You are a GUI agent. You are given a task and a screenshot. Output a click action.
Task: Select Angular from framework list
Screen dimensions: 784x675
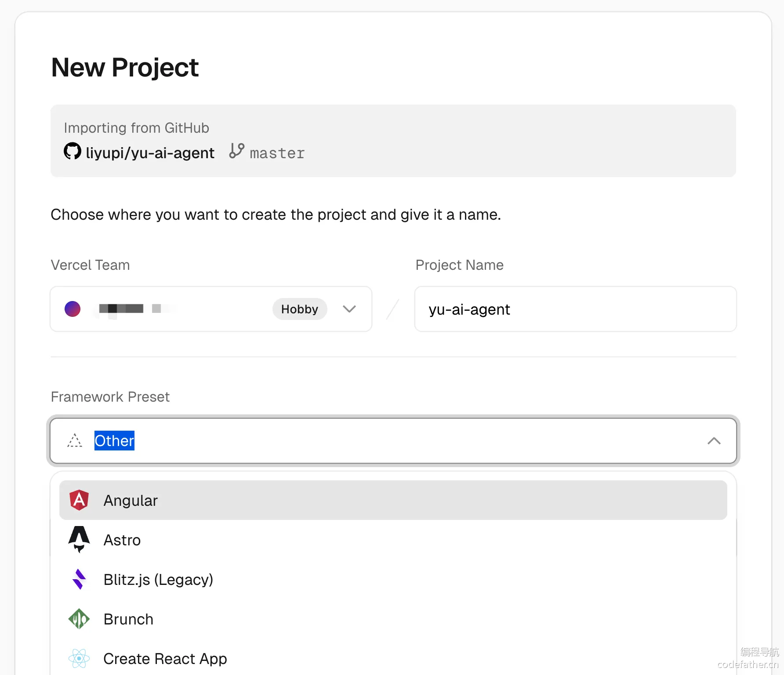[x=393, y=500]
